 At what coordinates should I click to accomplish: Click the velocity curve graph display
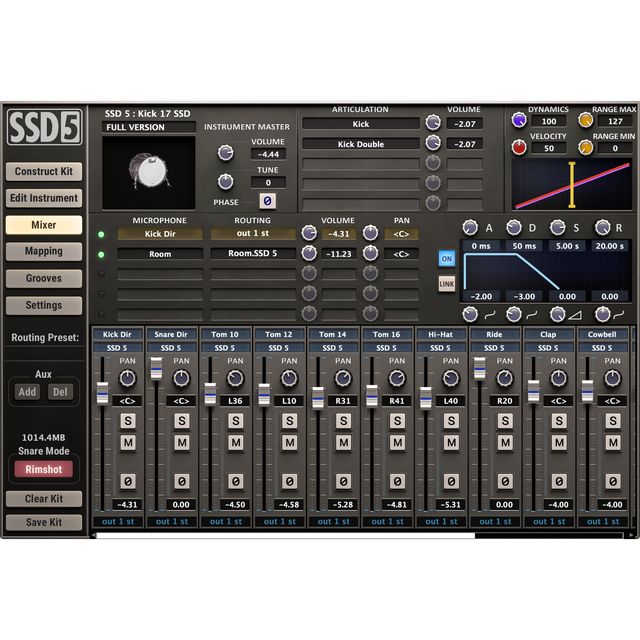pyautogui.click(x=572, y=184)
